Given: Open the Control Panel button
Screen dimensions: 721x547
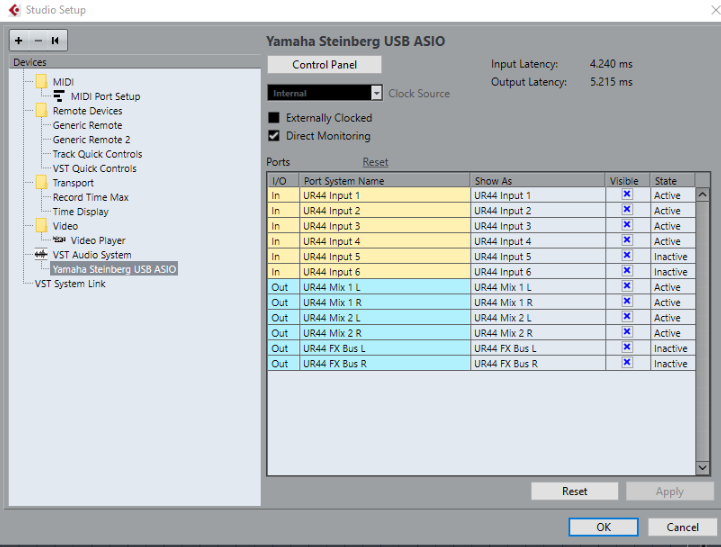Looking at the screenshot, I should [x=324, y=64].
